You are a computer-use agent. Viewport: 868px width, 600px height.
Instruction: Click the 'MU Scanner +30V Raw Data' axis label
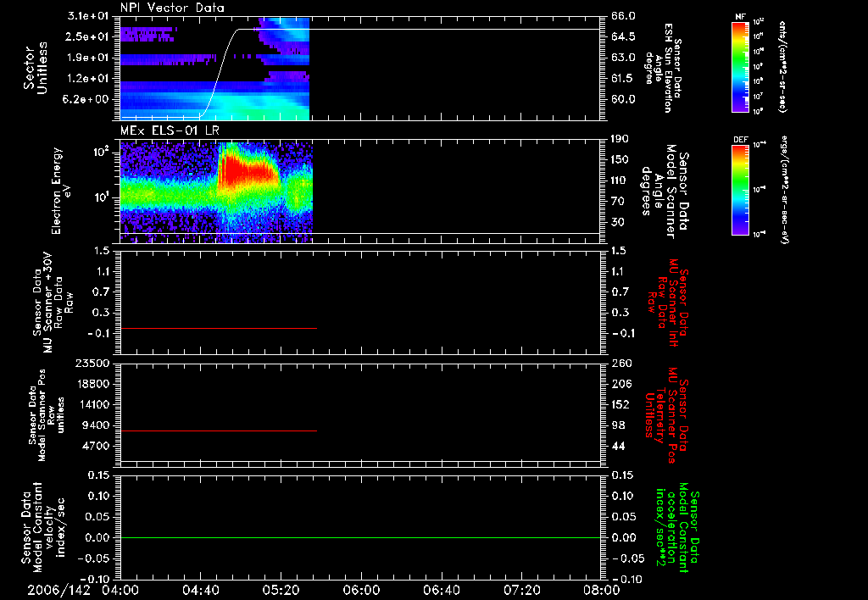tap(53, 303)
